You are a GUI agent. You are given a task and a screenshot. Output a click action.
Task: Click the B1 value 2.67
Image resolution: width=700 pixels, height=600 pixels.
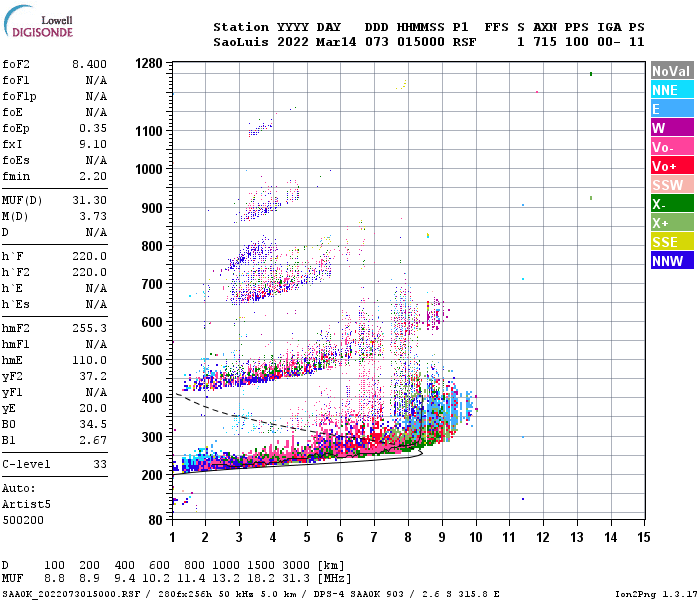93,440
